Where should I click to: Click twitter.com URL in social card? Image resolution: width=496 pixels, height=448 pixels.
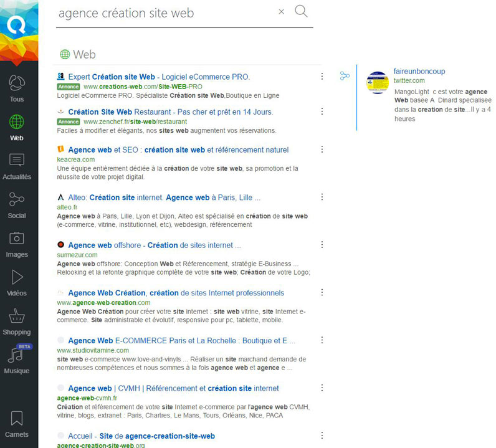coord(409,80)
